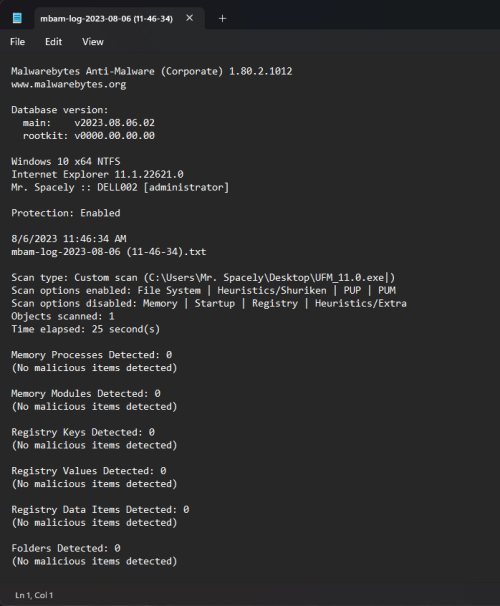Open the Edit menu
This screenshot has width=500, height=606.
point(53,42)
